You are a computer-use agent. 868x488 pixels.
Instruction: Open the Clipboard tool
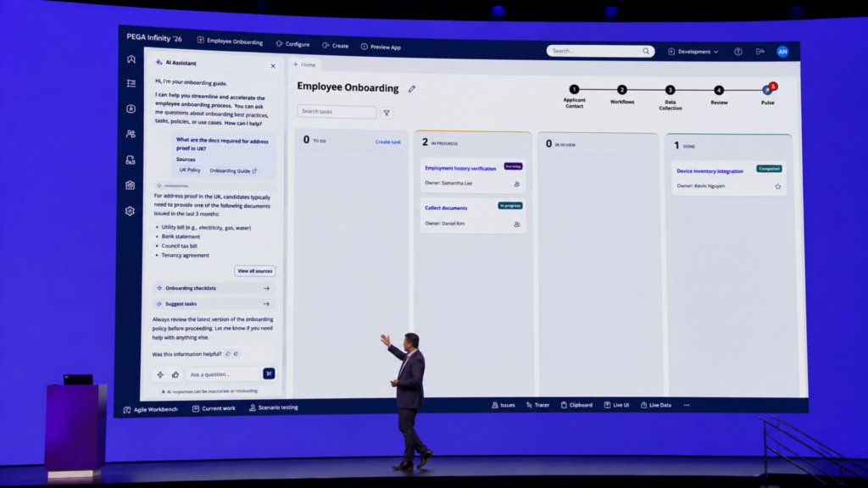(576, 405)
